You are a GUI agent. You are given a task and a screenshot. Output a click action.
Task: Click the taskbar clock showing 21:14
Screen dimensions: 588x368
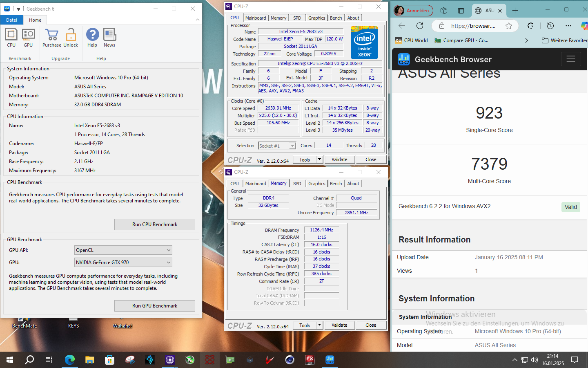(553, 360)
